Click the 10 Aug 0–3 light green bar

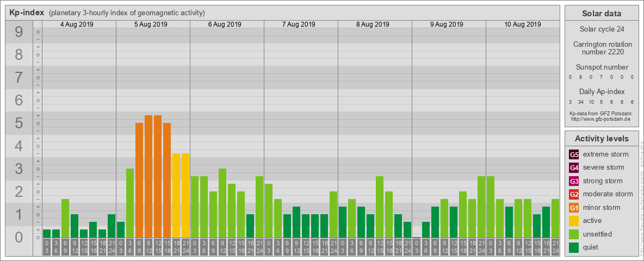click(x=491, y=207)
